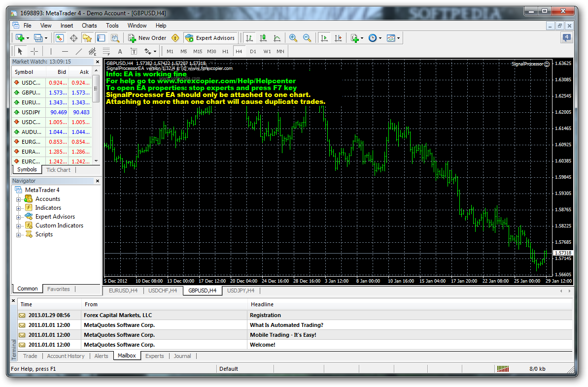Enable chart shift
The width and height of the screenshot is (588, 387).
pyautogui.click(x=338, y=38)
